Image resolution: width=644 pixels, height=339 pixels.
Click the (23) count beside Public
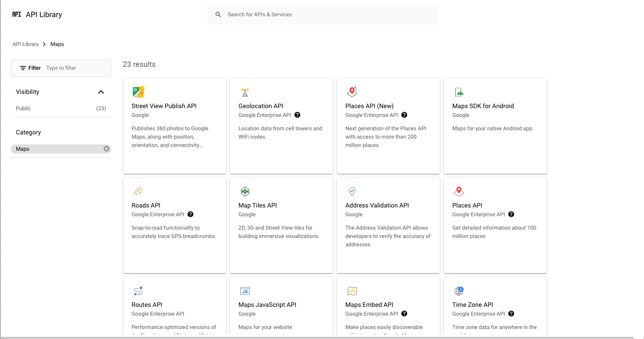(101, 108)
